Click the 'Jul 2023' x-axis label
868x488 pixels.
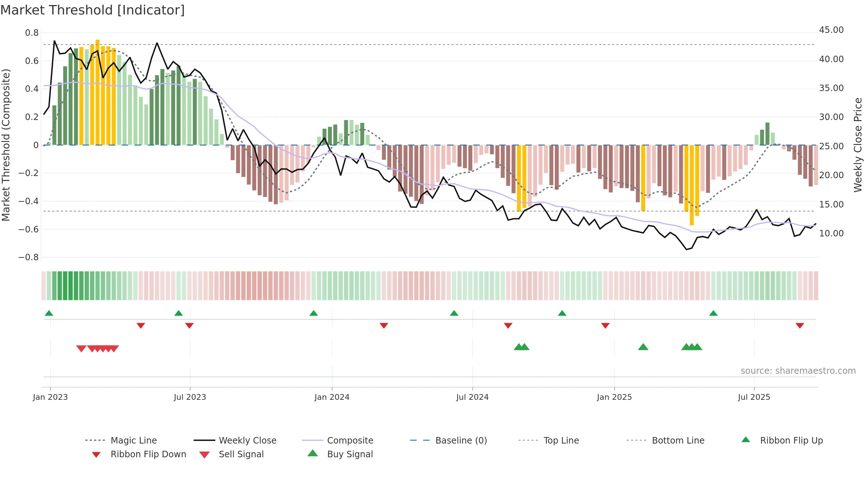coord(190,397)
